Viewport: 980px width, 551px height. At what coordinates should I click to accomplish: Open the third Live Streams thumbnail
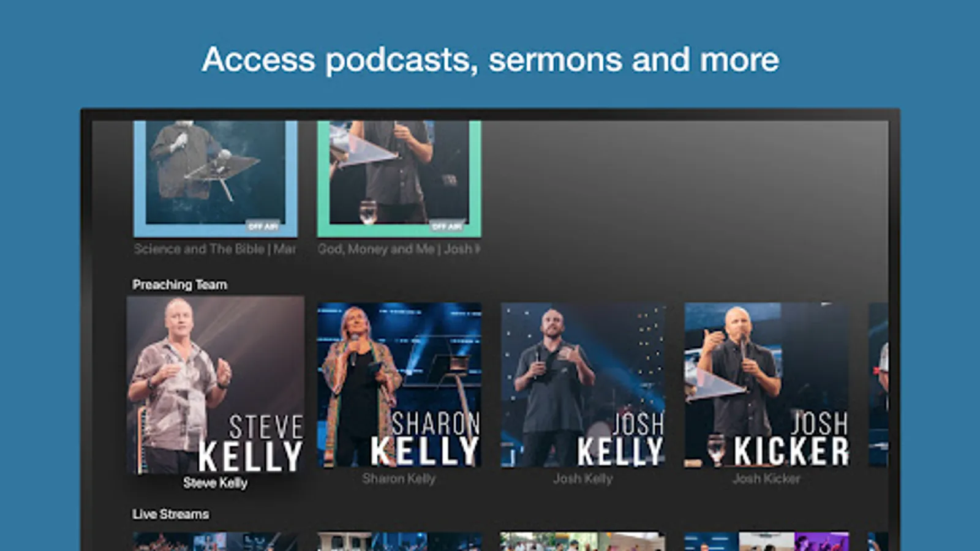pos(583,541)
